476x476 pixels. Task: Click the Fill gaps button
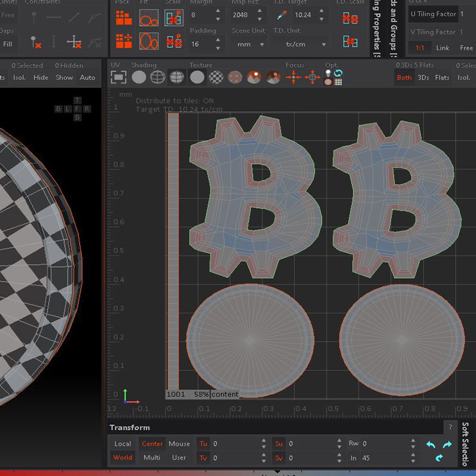pyautogui.click(x=7, y=45)
